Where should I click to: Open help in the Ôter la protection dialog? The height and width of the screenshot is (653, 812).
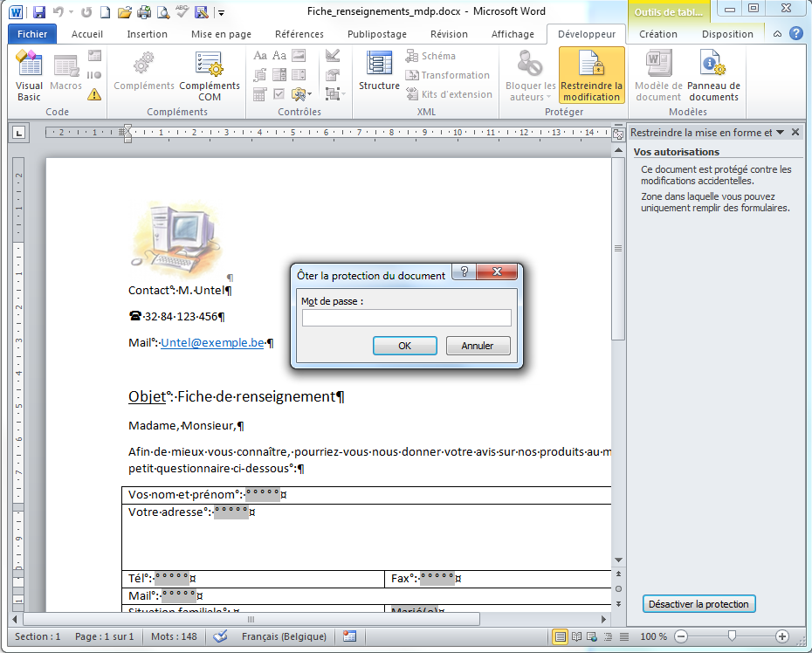[x=464, y=272]
